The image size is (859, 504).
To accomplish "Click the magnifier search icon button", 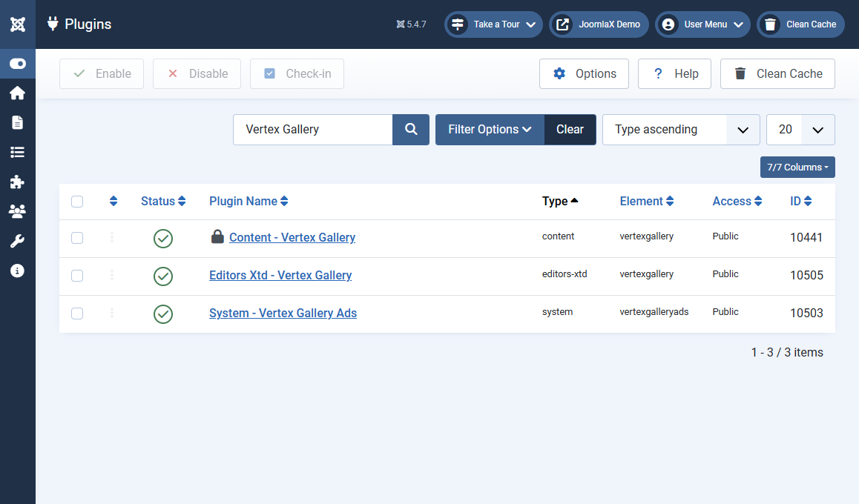I will click(411, 130).
